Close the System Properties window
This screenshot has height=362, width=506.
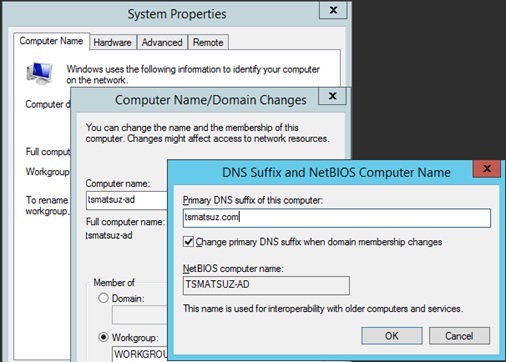[333, 10]
